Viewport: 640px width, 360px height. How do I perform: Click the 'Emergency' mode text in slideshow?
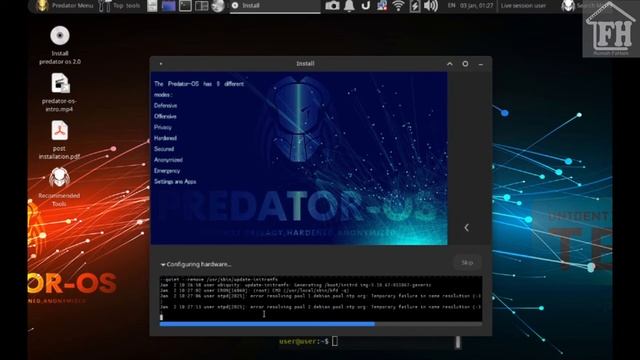[167, 171]
